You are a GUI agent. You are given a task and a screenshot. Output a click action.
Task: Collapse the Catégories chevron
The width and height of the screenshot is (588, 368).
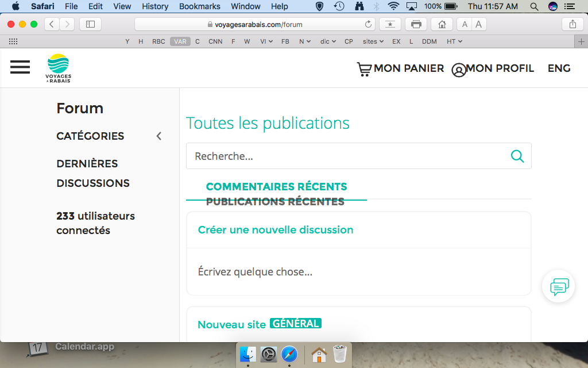[159, 136]
